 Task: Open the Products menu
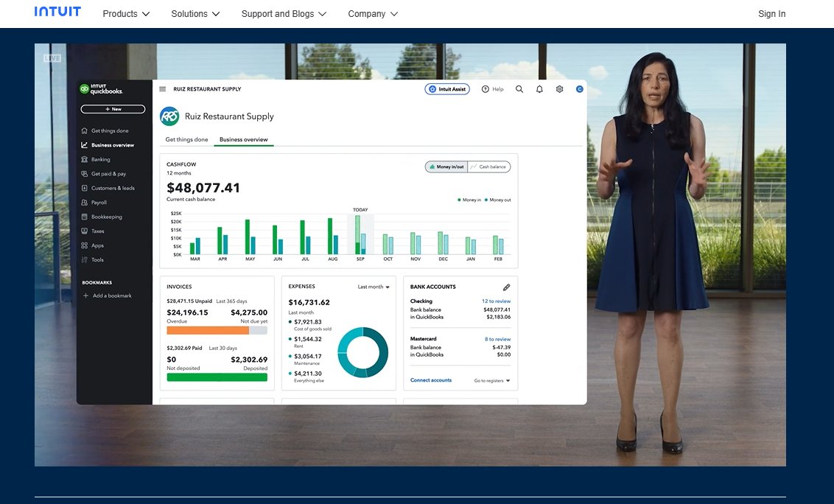point(126,14)
